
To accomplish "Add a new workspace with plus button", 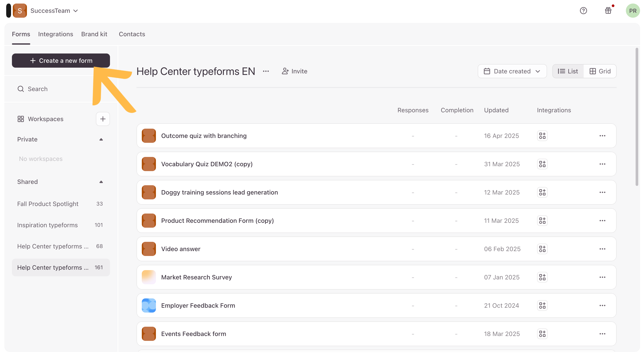I will tap(103, 119).
